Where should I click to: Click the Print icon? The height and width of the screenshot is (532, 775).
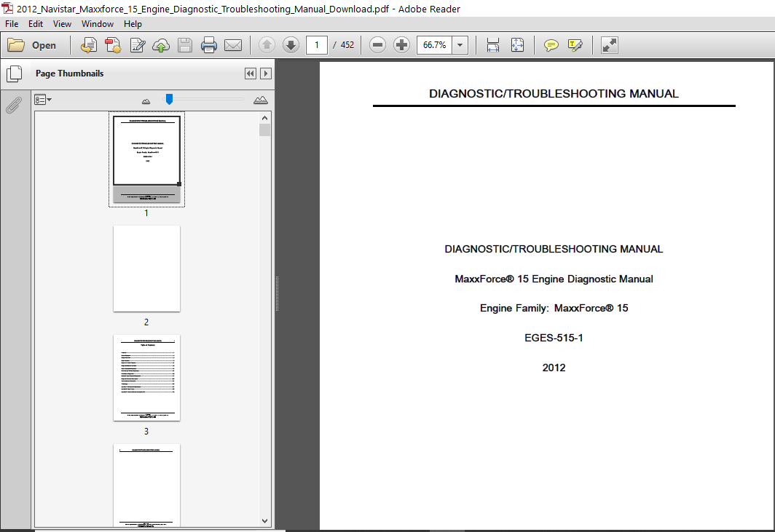point(208,45)
